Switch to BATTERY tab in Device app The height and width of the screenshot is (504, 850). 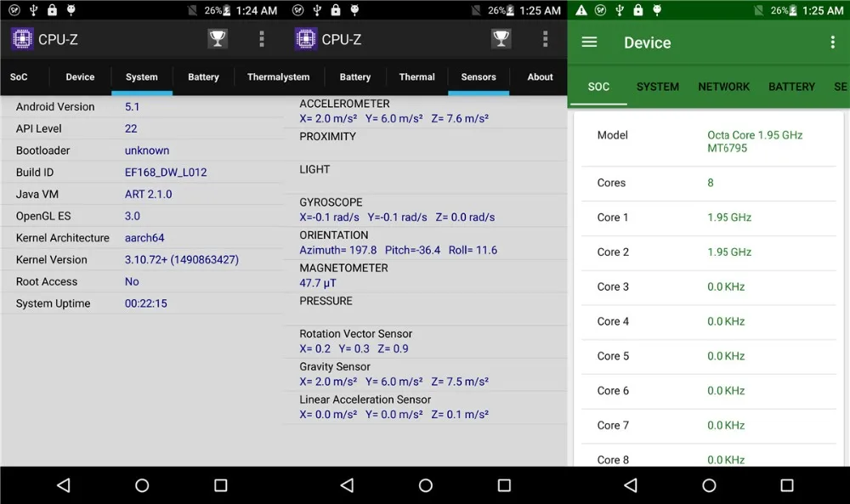tap(791, 87)
